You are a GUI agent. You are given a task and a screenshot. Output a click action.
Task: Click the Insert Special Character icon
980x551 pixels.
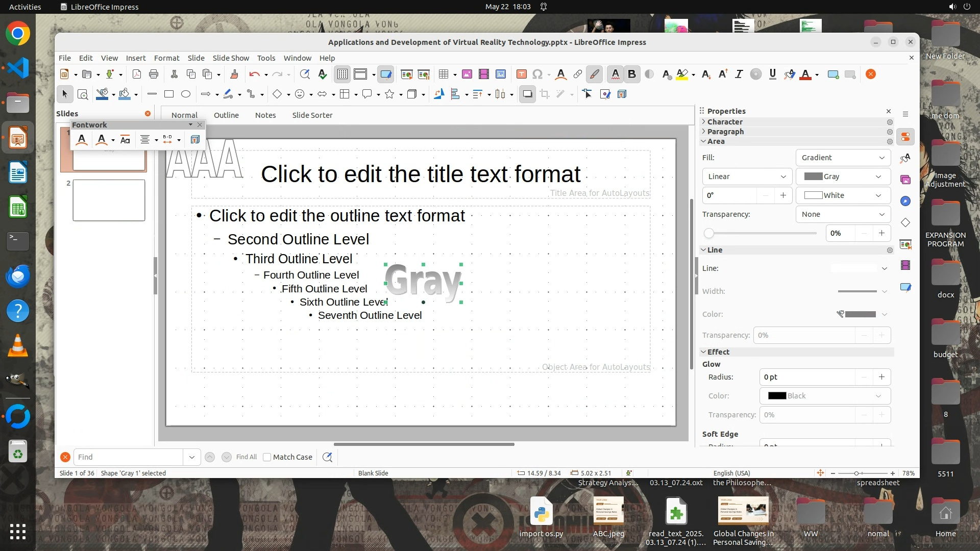tap(537, 74)
